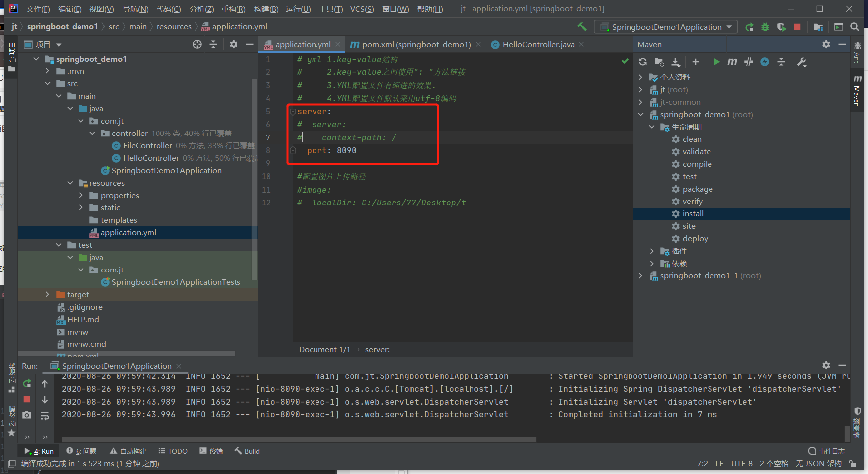
Task: Run the selected Maven build
Action: pos(716,62)
